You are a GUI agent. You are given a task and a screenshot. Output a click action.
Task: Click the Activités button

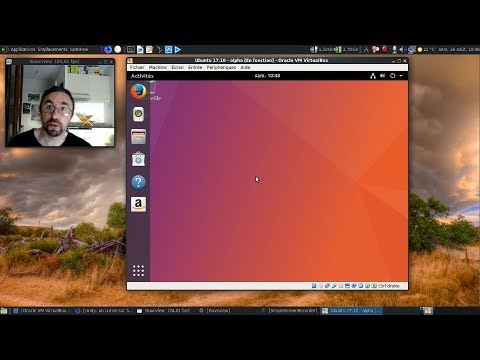click(142, 76)
